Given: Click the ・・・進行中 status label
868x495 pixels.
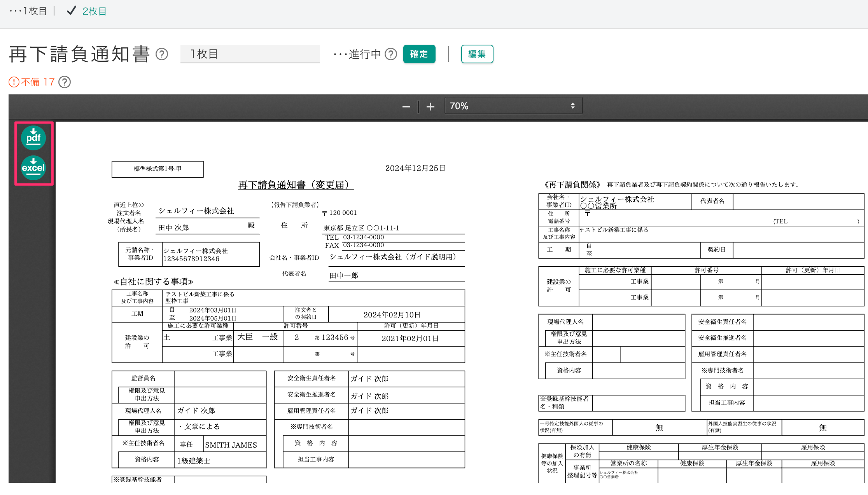Looking at the screenshot, I should [357, 54].
